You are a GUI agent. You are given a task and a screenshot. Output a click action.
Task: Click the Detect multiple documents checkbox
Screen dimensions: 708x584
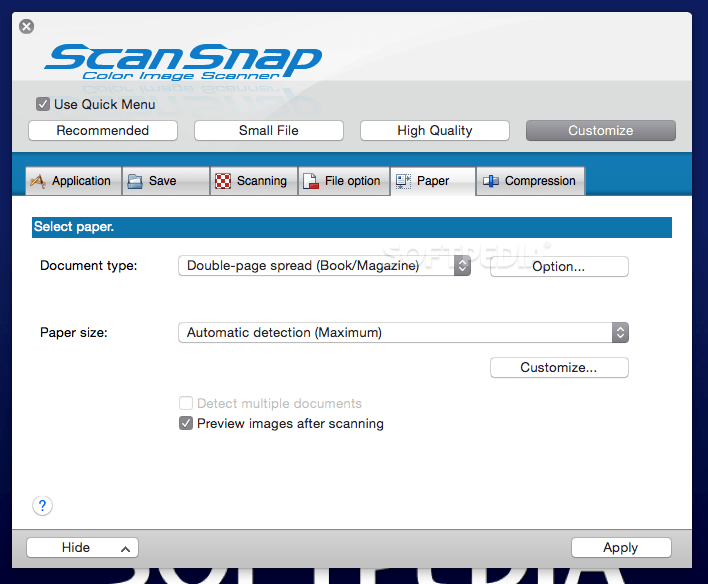(x=186, y=403)
